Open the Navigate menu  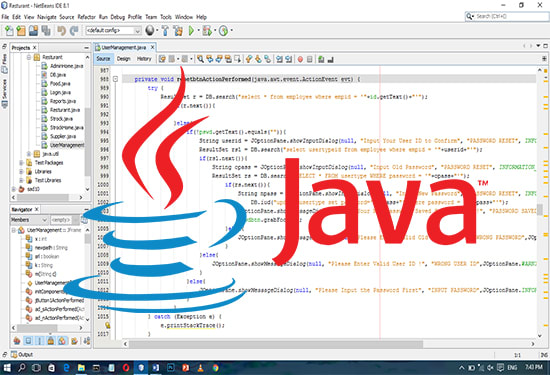[47, 17]
